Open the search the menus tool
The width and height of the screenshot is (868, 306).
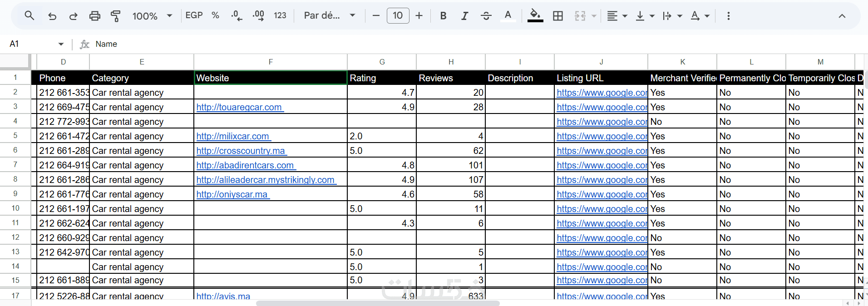tap(30, 16)
